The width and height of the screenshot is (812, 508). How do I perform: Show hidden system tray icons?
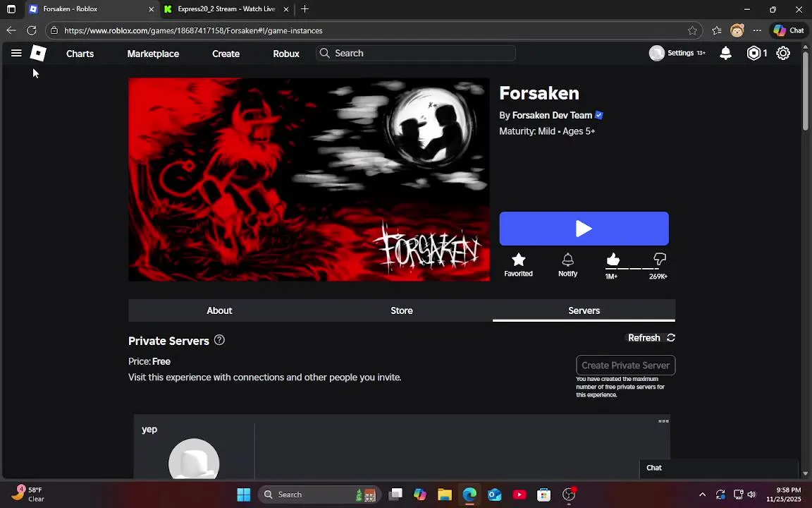[702, 495]
